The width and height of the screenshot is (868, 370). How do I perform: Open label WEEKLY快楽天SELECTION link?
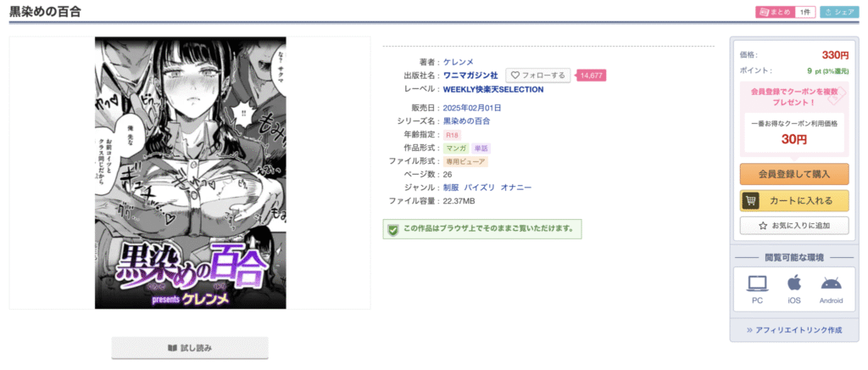[493, 89]
